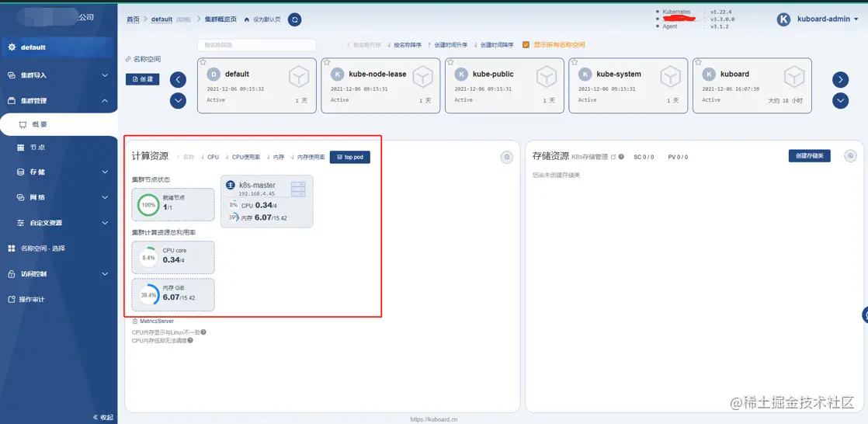The image size is (868, 424).
Task: Sort namespaces by 按名称升序
Action: coord(363,45)
